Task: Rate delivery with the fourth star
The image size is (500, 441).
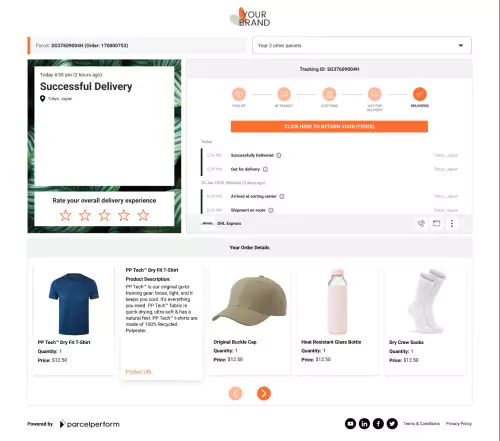Action: [124, 215]
